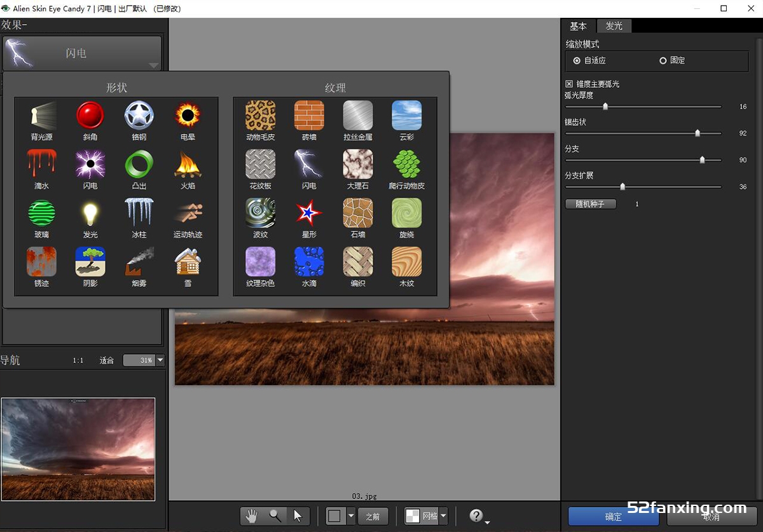Toggle the 网格 grid display button
Image resolution: width=763 pixels, height=532 pixels.
pyautogui.click(x=422, y=516)
